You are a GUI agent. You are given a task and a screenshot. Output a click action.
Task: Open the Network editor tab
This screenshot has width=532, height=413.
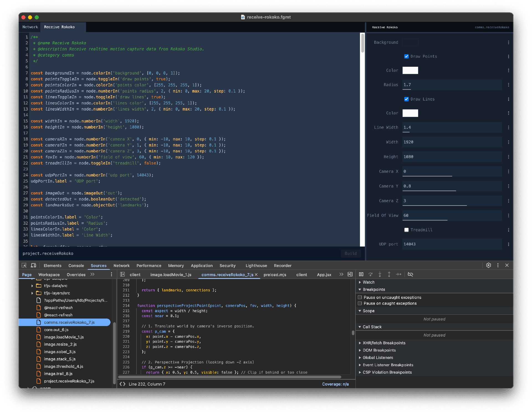click(x=30, y=27)
